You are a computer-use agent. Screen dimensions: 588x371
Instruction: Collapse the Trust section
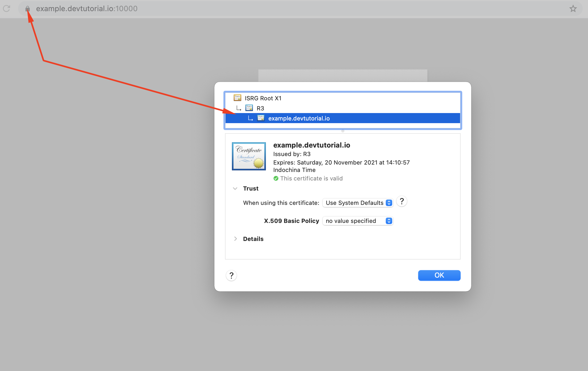[x=235, y=188]
